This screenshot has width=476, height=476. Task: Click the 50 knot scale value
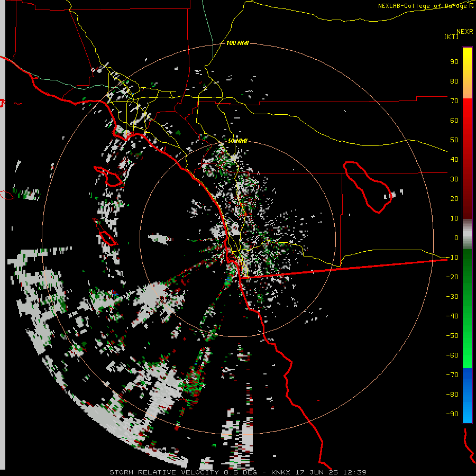pyautogui.click(x=454, y=140)
